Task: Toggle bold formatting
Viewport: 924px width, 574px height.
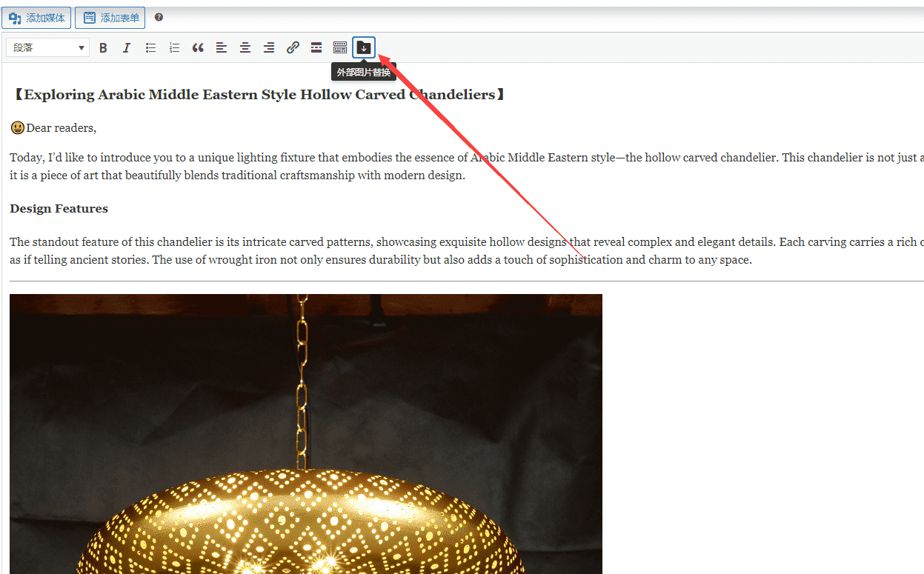Action: tap(103, 47)
